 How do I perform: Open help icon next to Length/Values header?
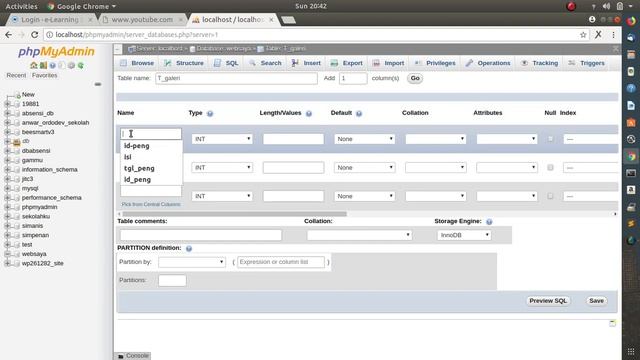coord(309,113)
